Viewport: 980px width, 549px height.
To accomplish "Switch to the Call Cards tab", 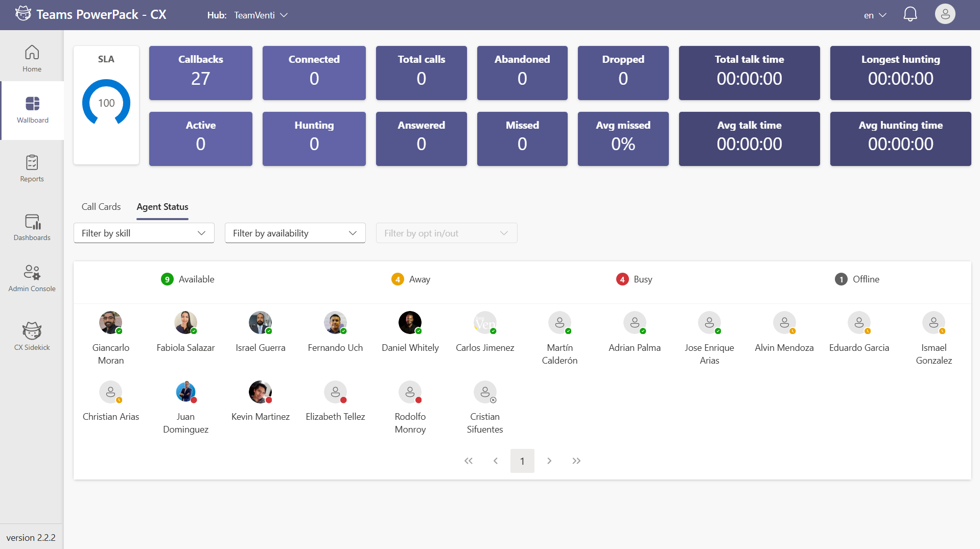I will pyautogui.click(x=101, y=207).
